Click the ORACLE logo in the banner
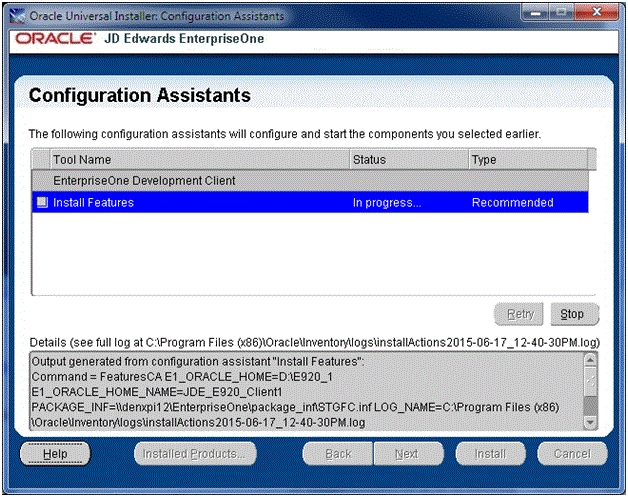Viewport: 628px width, 497px height. pyautogui.click(x=55, y=38)
